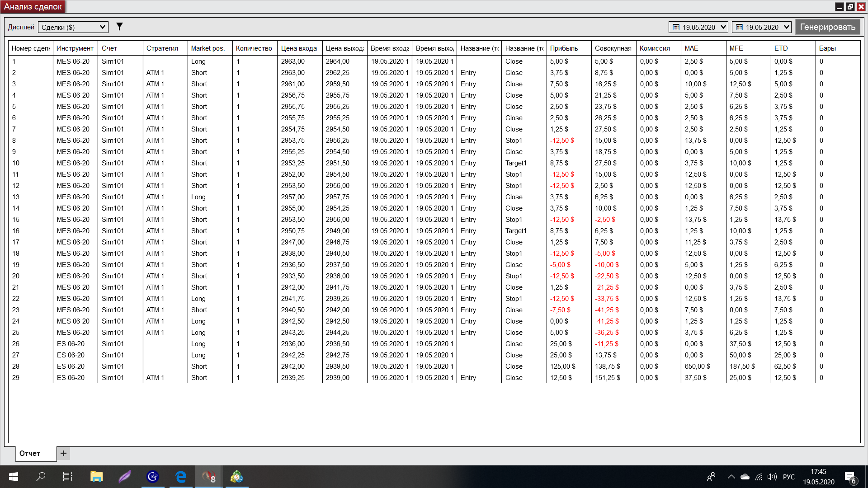The image size is (868, 488).
Task: Show hidden tray icons chevron
Action: tap(731, 477)
